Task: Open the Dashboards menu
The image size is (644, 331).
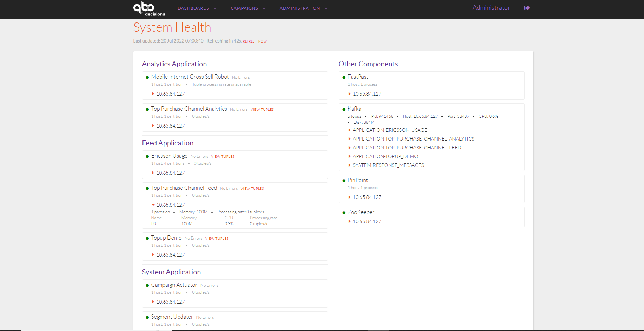Action: (x=197, y=8)
